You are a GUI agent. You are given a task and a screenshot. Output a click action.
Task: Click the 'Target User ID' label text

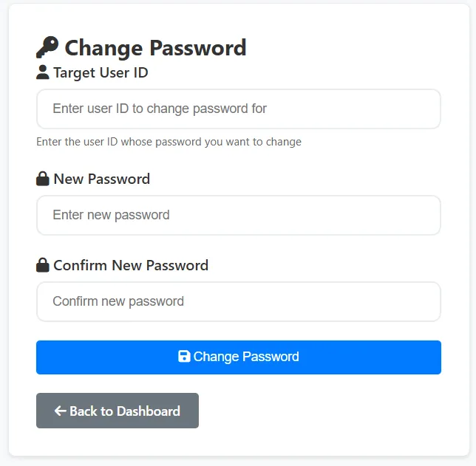(x=101, y=72)
